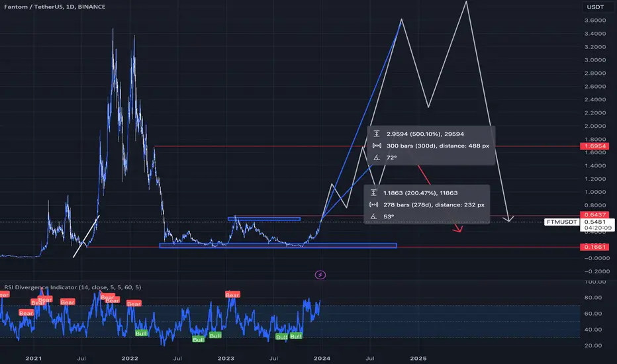The image size is (617, 364).
Task: Click the 3.6000 price scale value
Action: click(x=595, y=20)
